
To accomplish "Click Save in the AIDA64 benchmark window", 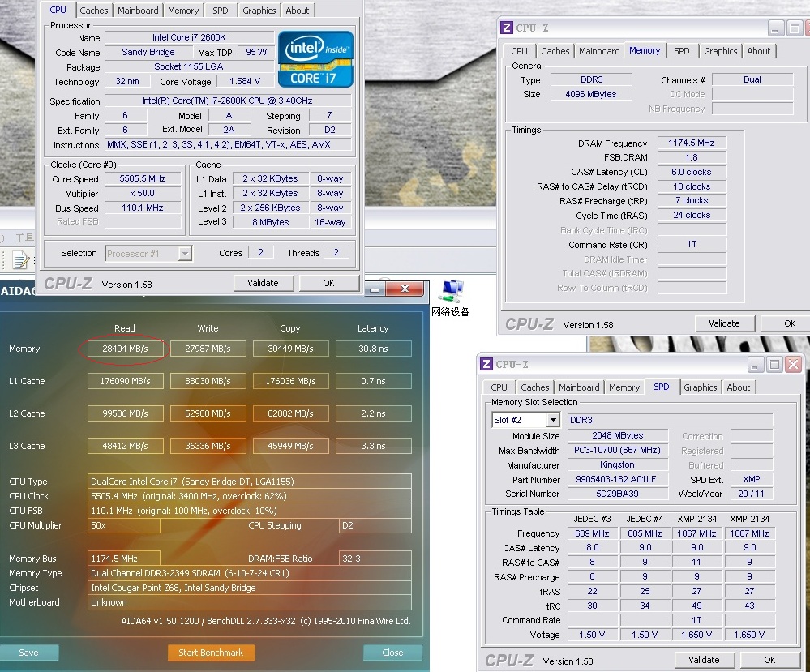I will click(28, 653).
